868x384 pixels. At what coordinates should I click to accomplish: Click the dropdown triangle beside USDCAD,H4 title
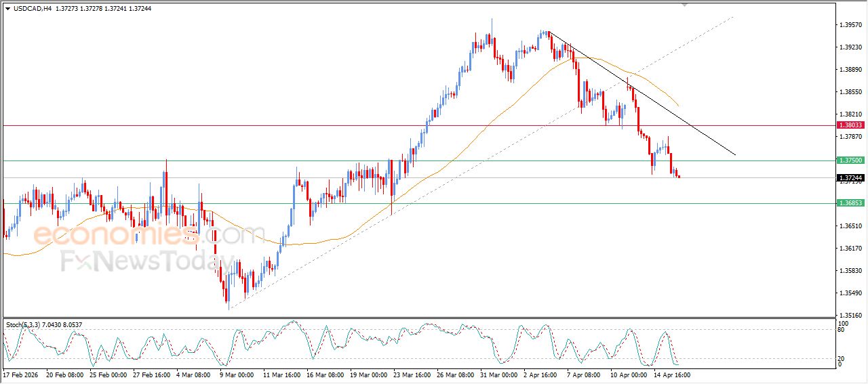click(x=7, y=9)
